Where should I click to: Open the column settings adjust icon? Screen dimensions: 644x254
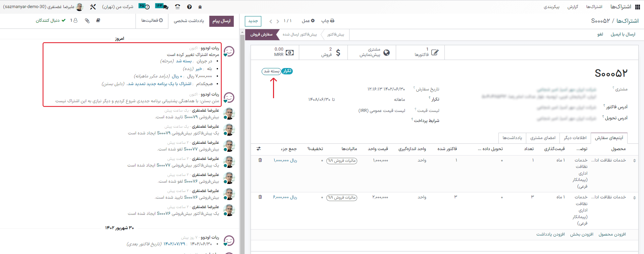259,149
